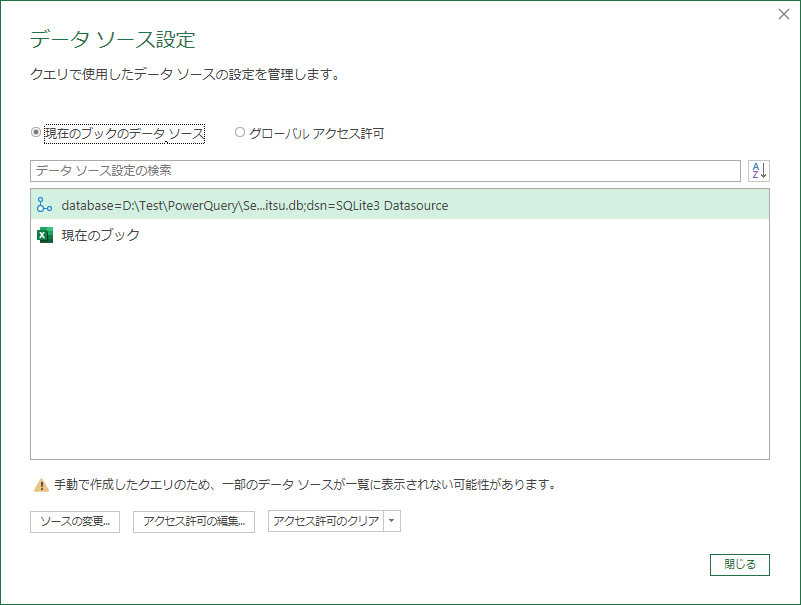This screenshot has width=801, height=605.
Task: Close the dialog with the X button
Action: tap(784, 14)
